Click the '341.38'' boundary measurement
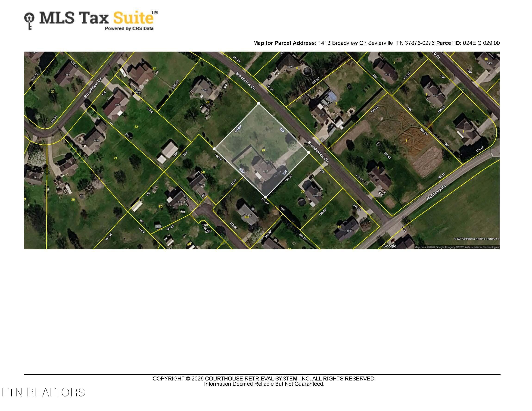Image resolution: width=532 pixels, height=411 pixels. (357, 207)
